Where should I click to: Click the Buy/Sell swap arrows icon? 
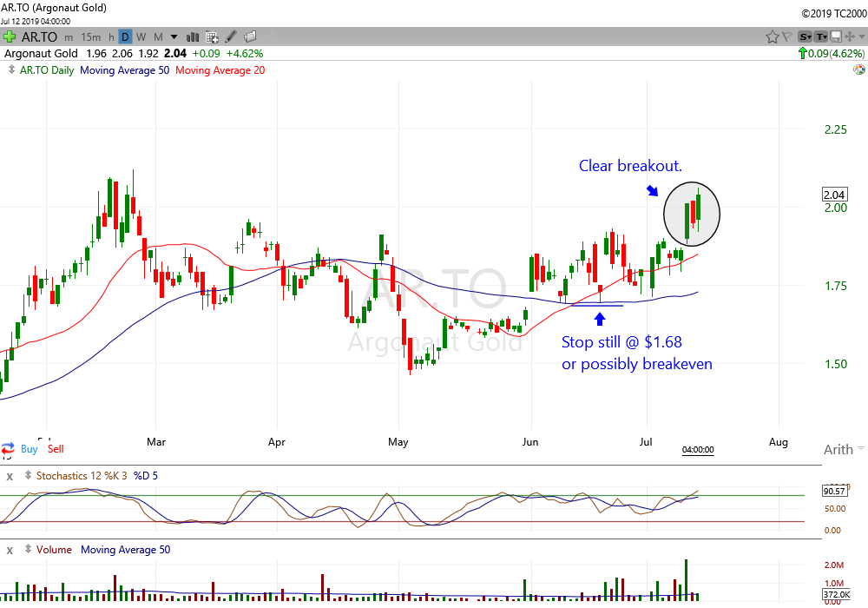9,448
